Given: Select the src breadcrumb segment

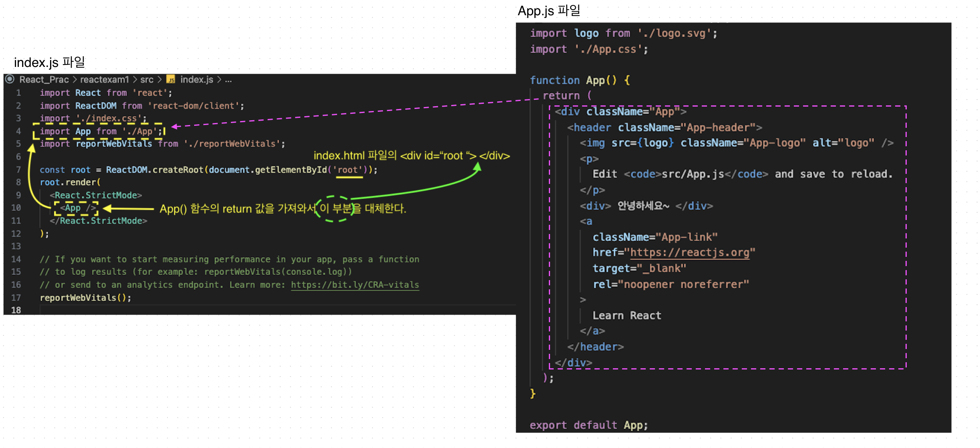Looking at the screenshot, I should tap(147, 80).
